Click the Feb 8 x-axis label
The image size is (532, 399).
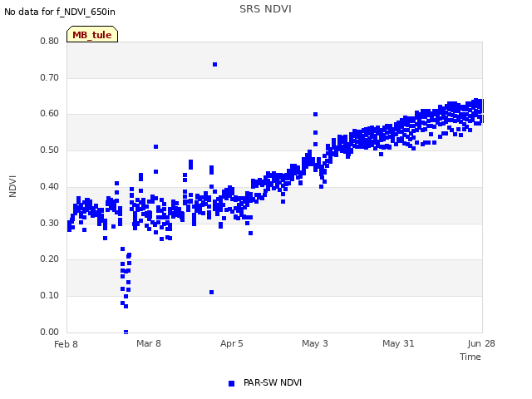66,344
